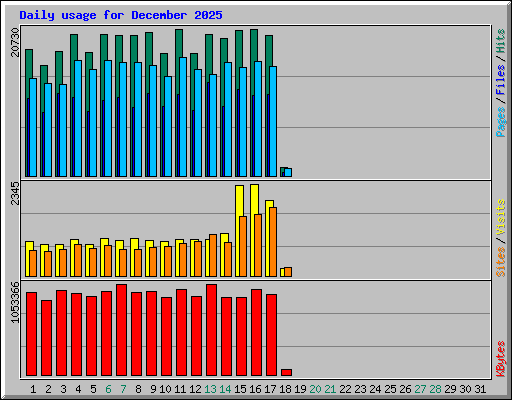
Task: Click day 30 on the x-axis
Action: point(465,389)
